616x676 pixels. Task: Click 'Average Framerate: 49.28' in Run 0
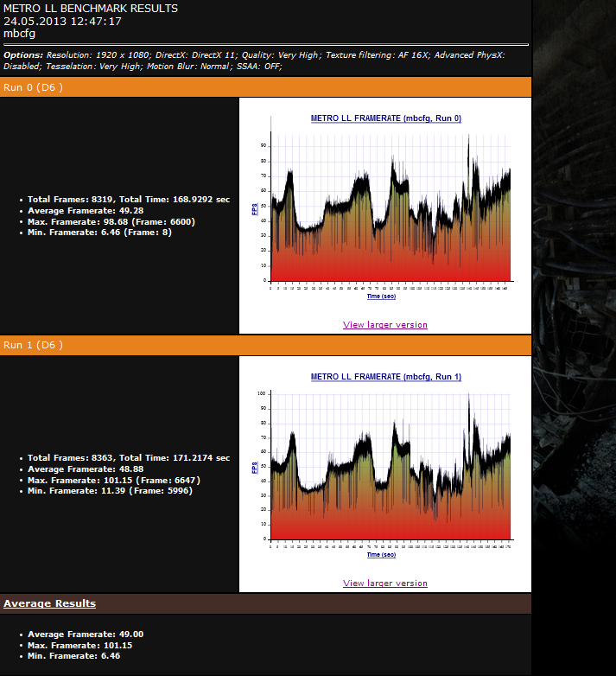[x=86, y=210]
